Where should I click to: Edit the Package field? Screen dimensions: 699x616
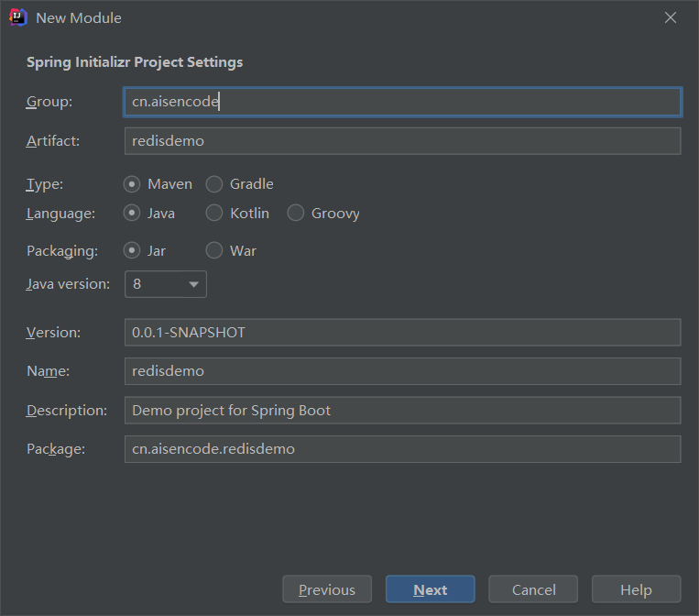[402, 449]
